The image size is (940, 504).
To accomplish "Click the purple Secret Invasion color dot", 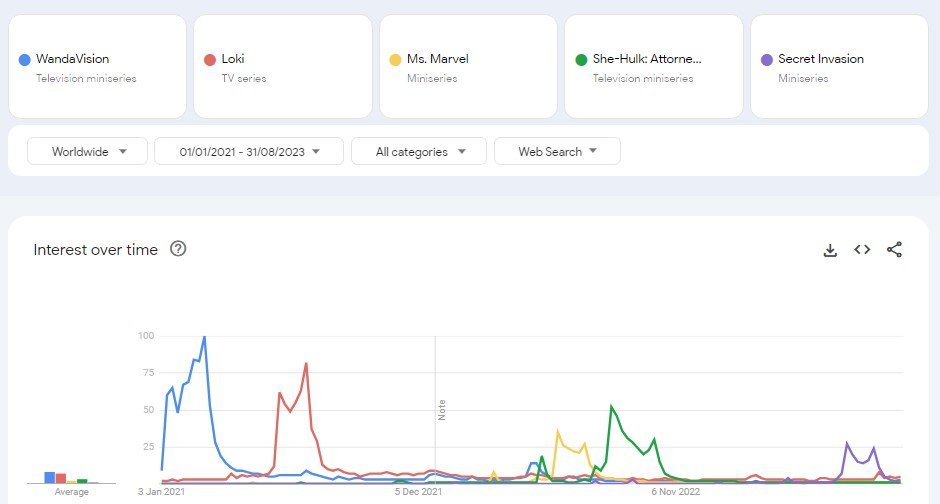I will coord(767,59).
